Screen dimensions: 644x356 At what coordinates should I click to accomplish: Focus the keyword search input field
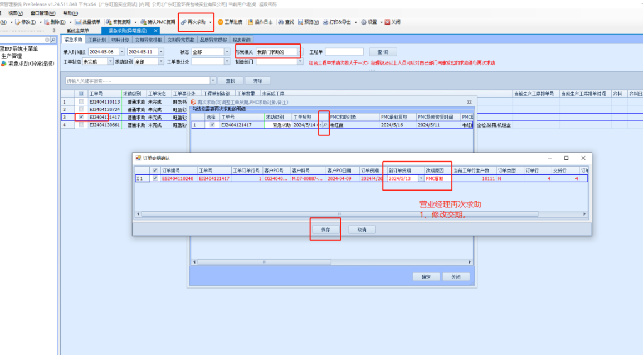coord(138,80)
